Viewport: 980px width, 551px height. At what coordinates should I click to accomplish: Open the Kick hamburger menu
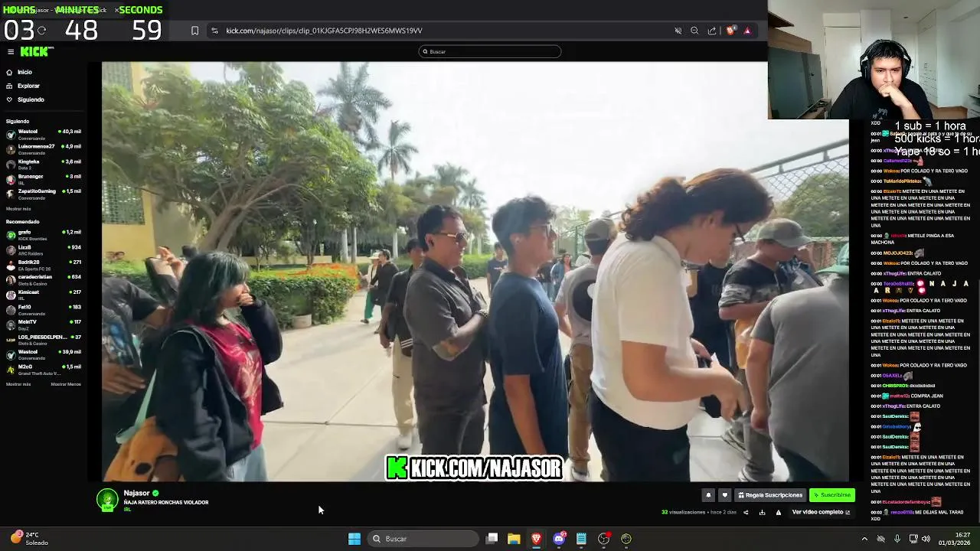(11, 51)
